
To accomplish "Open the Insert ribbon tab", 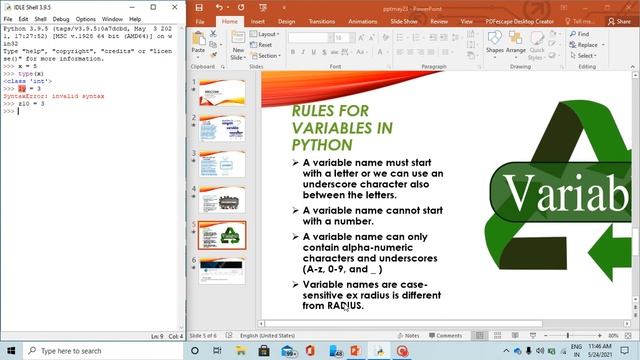I will coord(258,21).
